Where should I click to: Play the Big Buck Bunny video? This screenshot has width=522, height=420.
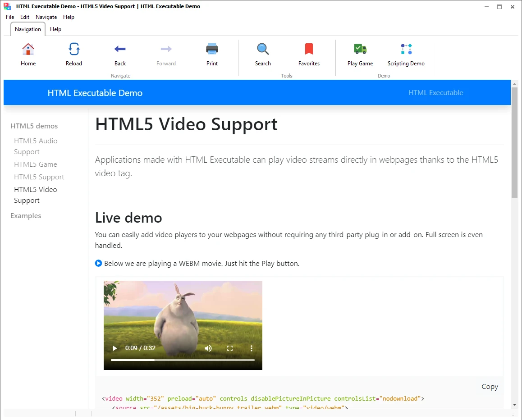coord(115,348)
